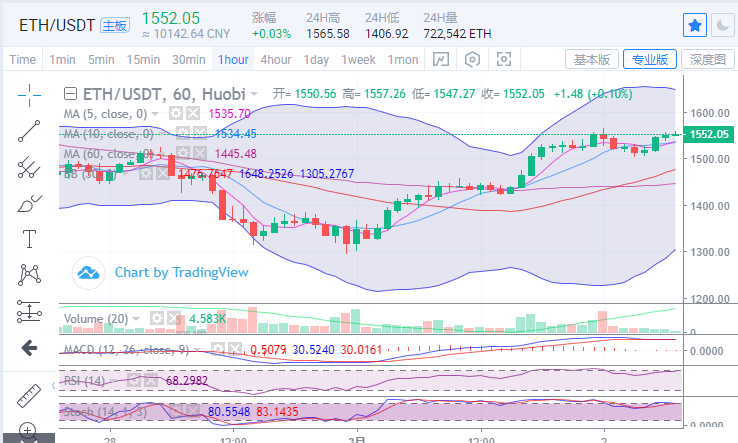The width and height of the screenshot is (738, 443).
Task: Add ETH/USDT to favorites with star
Action: point(695,25)
